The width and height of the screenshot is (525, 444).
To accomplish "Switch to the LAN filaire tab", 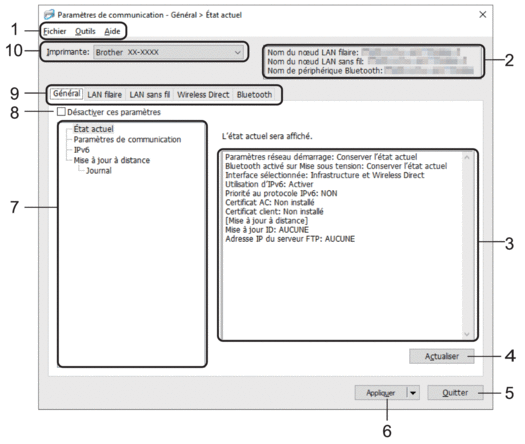I will 104,95.
